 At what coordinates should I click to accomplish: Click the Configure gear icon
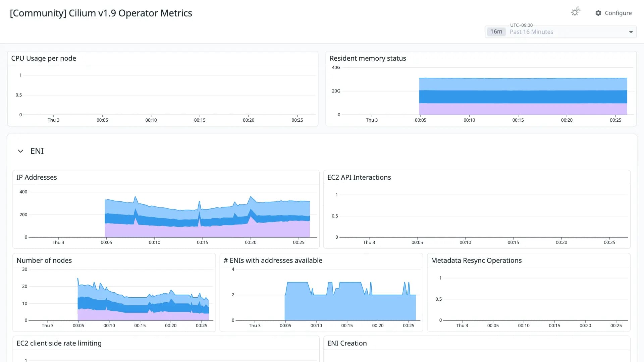(598, 13)
